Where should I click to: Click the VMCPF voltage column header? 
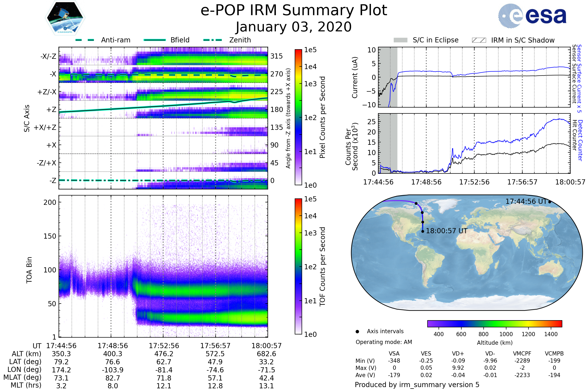(522, 354)
